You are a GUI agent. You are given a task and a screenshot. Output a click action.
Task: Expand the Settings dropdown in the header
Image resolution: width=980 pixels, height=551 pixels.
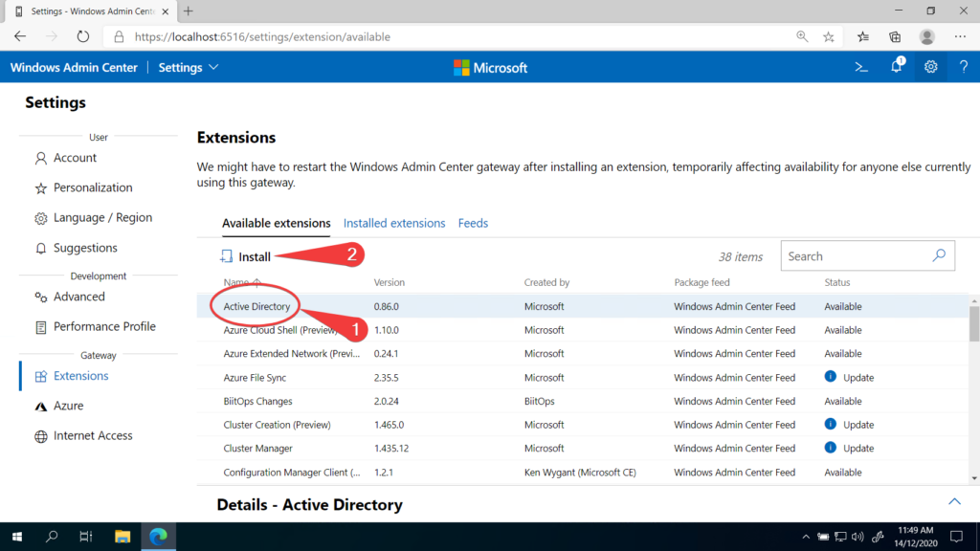pyautogui.click(x=188, y=67)
